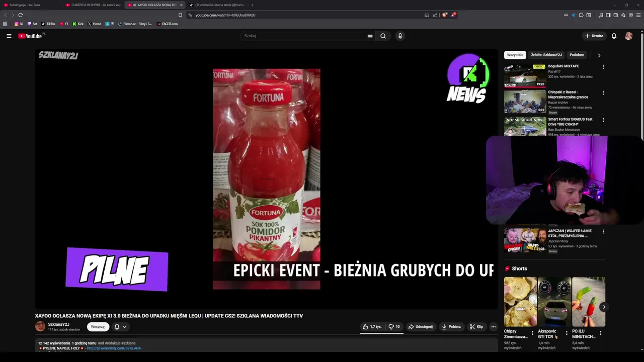Open options for Chipsy Ziemniacza short

point(532,333)
